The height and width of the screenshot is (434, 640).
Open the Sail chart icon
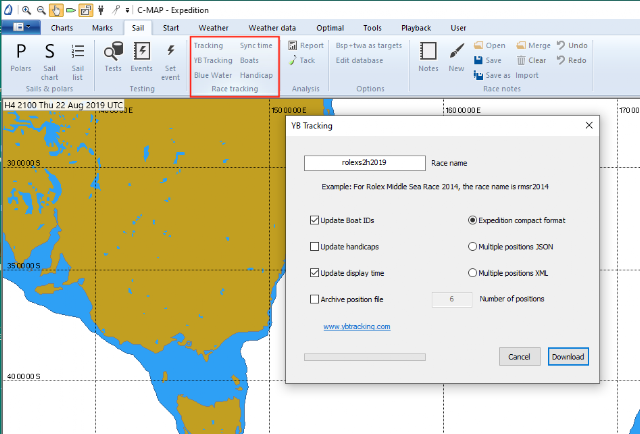[x=49, y=51]
